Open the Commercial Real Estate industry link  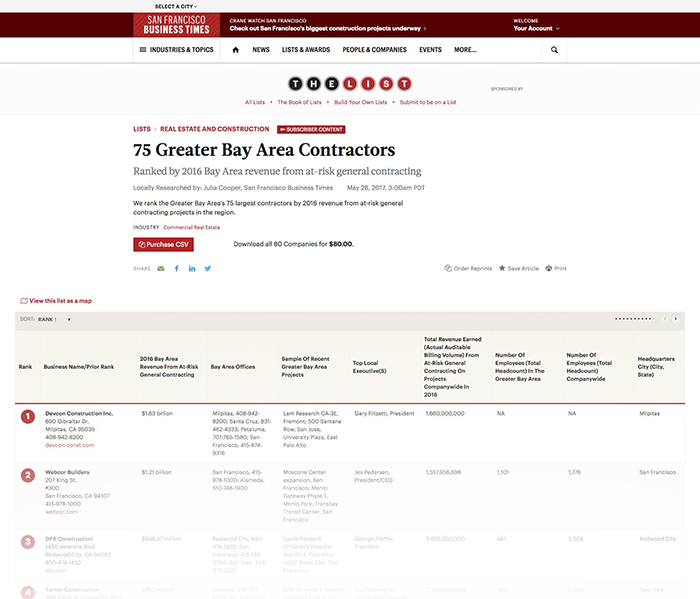192,228
